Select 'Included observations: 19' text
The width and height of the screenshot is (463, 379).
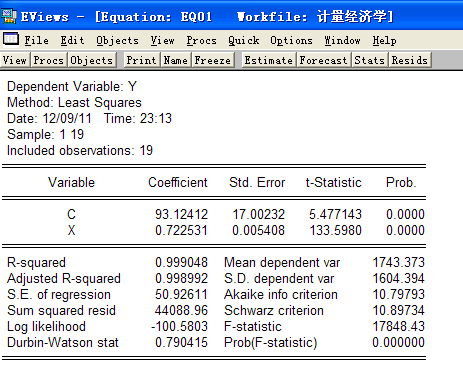(80, 150)
